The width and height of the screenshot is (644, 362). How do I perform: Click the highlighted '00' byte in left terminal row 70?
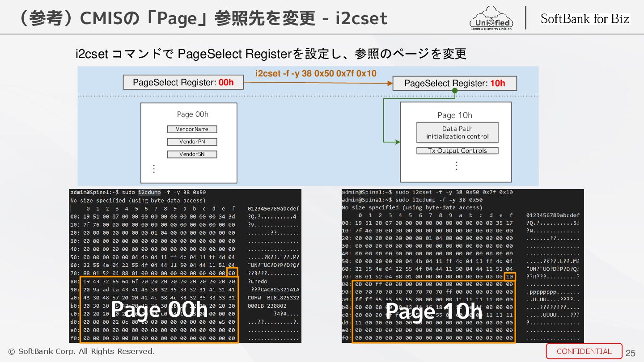coord(232,273)
